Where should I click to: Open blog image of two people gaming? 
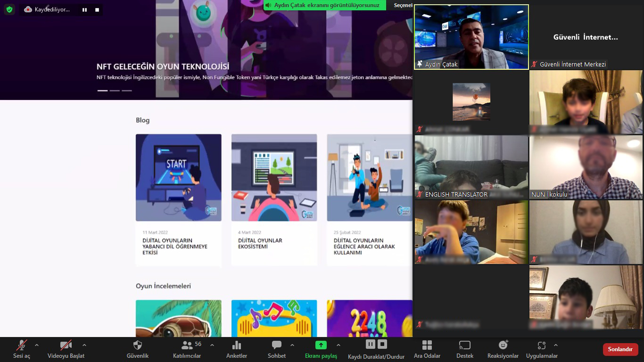(370, 178)
